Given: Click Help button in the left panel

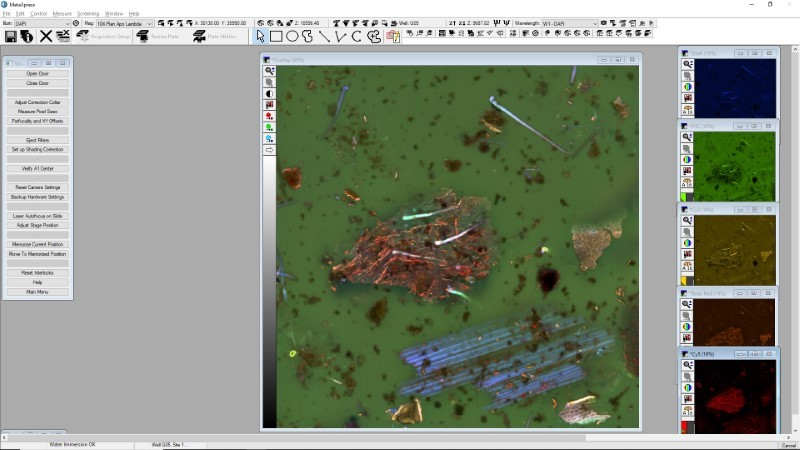Looking at the screenshot, I should [37, 282].
